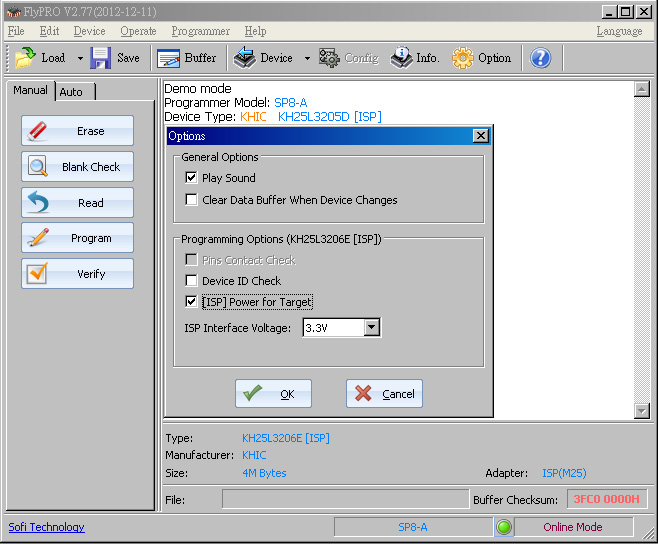The image size is (658, 544).
Task: Click the KHIC Manufacturer value
Action: tap(254, 455)
